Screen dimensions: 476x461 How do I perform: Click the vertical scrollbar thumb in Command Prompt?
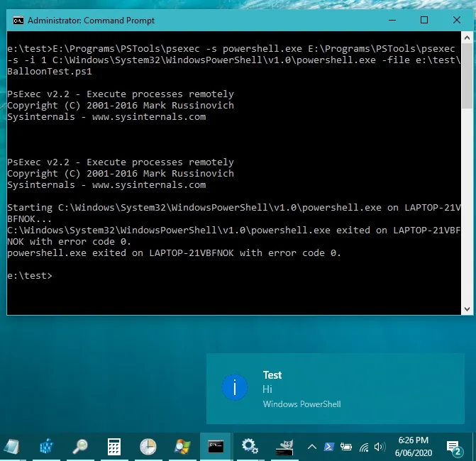[467, 75]
